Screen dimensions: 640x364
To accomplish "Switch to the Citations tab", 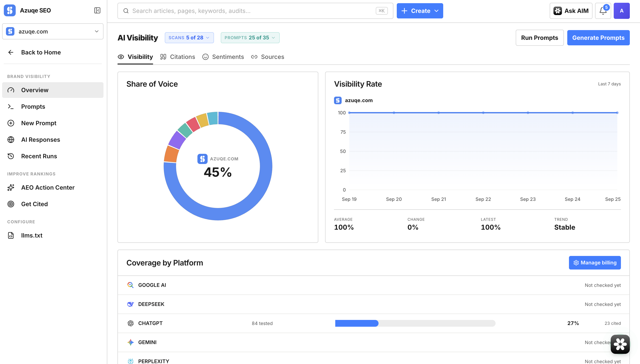I will (177, 57).
